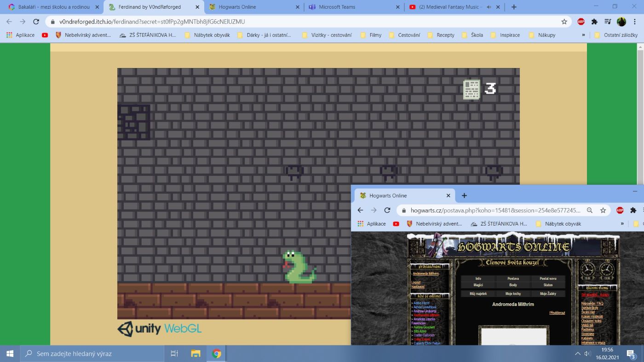Click the Logout link on Hogwarts page

[416, 283]
